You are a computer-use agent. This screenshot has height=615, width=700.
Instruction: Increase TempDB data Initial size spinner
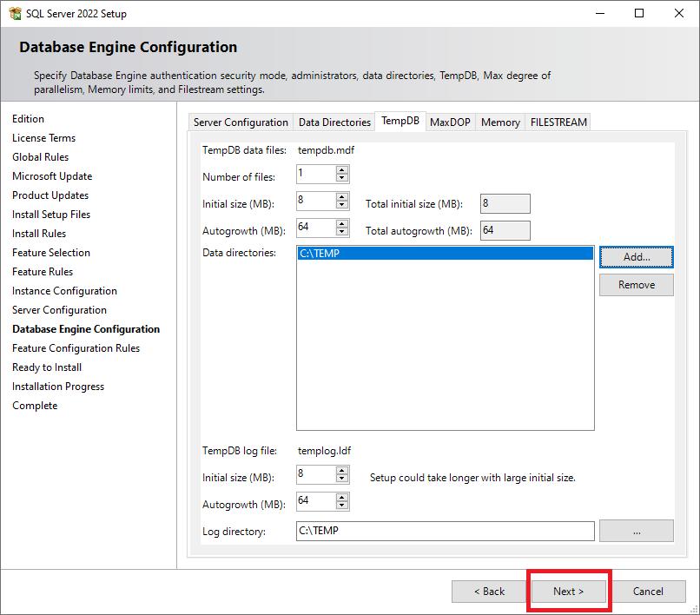[x=342, y=197]
